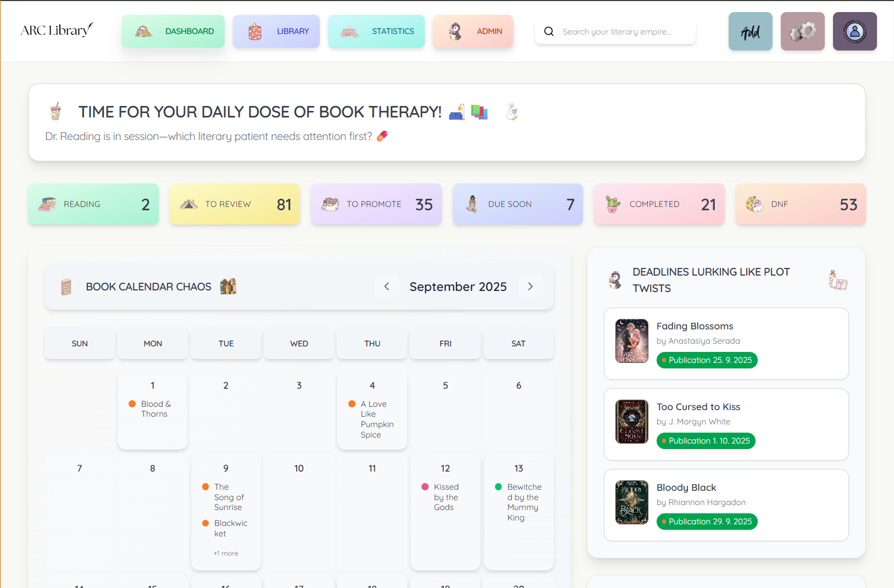Click the ARC Library logo

pyautogui.click(x=57, y=30)
